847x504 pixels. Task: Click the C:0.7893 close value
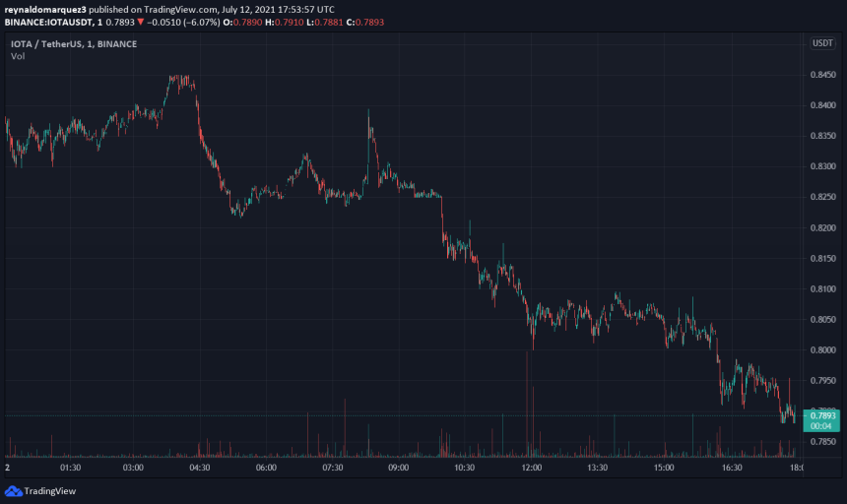(x=365, y=23)
